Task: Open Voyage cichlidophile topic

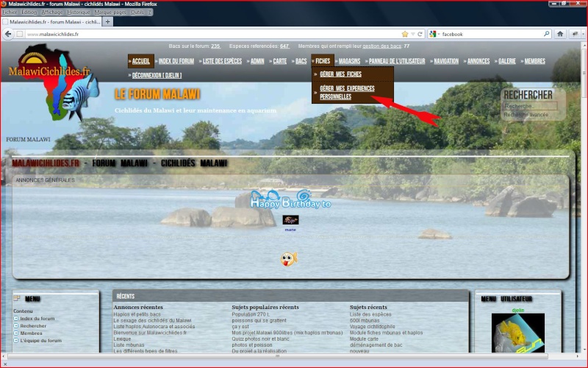Action: [373, 327]
